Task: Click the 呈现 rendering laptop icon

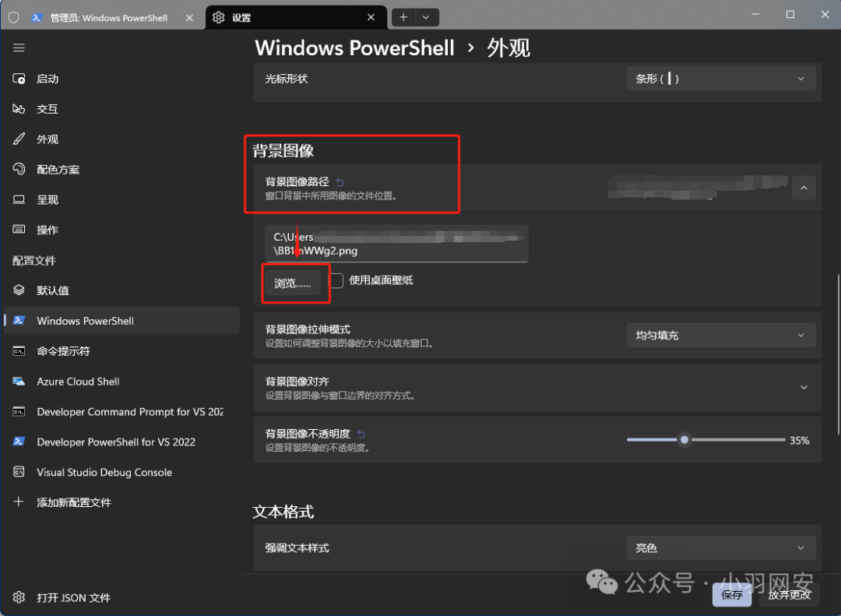Action: (19, 199)
